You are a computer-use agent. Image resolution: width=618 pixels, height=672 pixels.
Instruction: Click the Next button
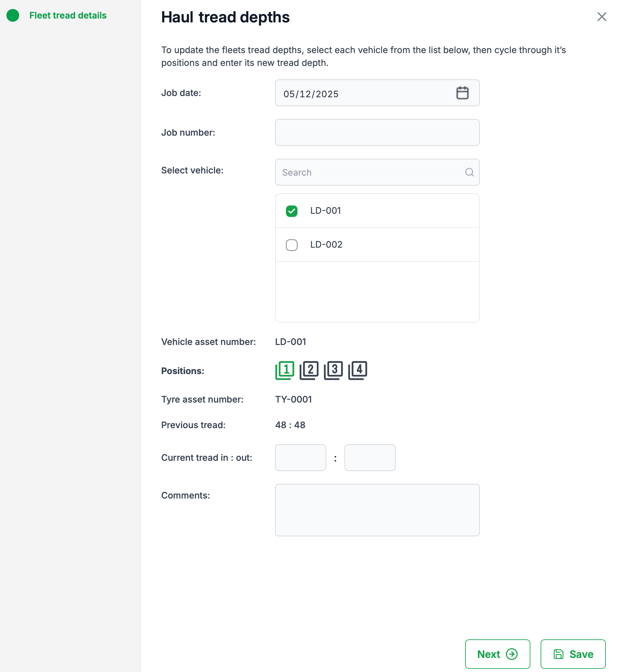pos(497,654)
